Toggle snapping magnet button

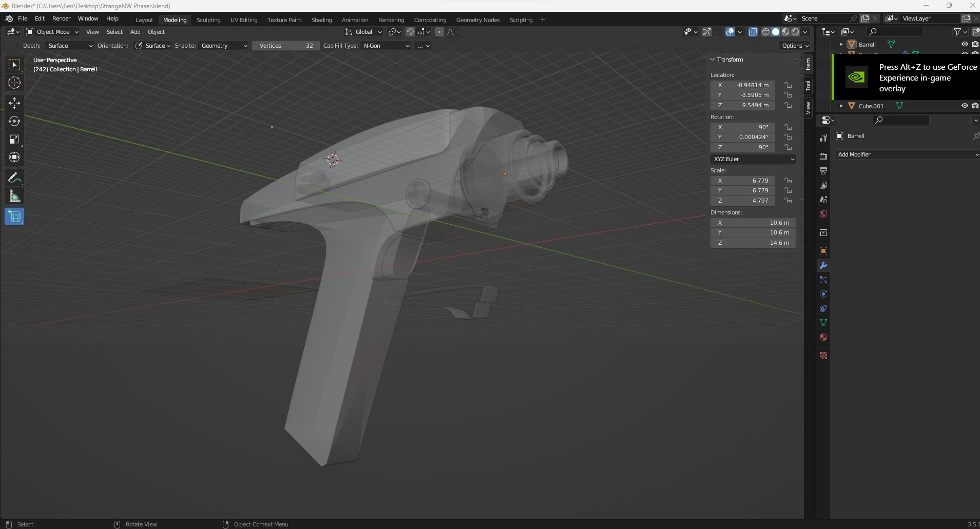[410, 32]
